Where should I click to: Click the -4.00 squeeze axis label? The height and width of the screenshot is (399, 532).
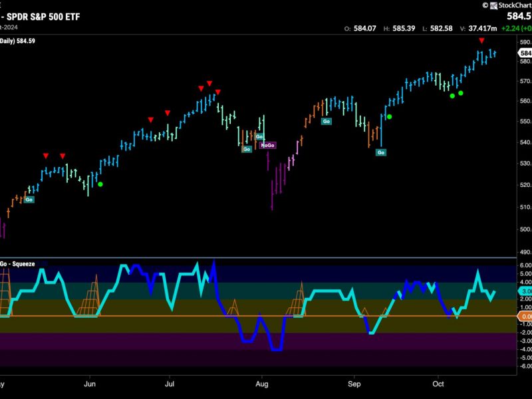(525, 350)
